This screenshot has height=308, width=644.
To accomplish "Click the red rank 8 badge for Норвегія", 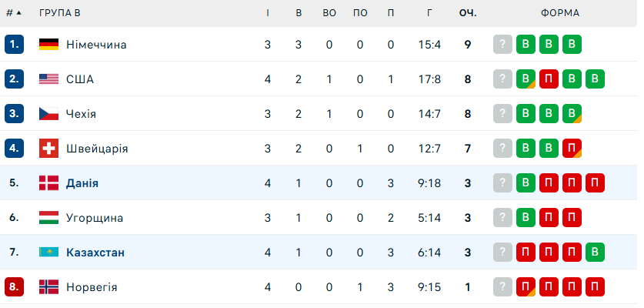I will click(15, 287).
